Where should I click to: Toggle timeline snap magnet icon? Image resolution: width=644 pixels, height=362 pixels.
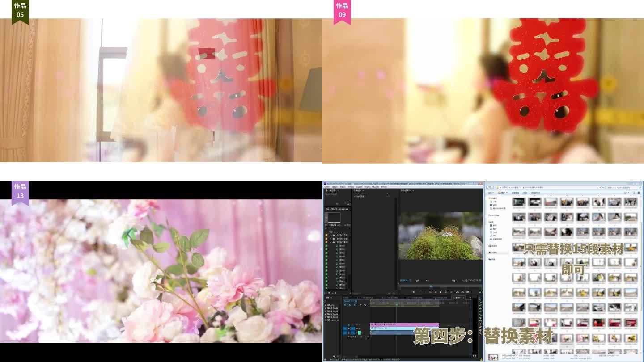tap(350, 305)
